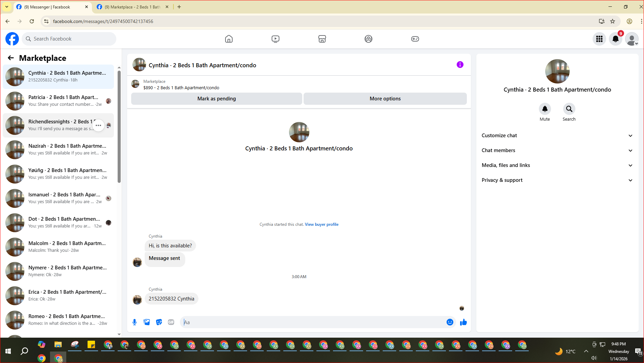The image size is (644, 363).
Task: Open File Explorer from the taskbar
Action: coord(58,345)
